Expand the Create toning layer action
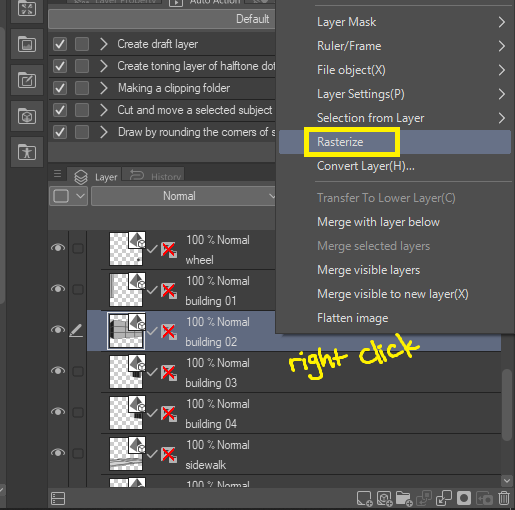515x510 pixels. [104, 66]
